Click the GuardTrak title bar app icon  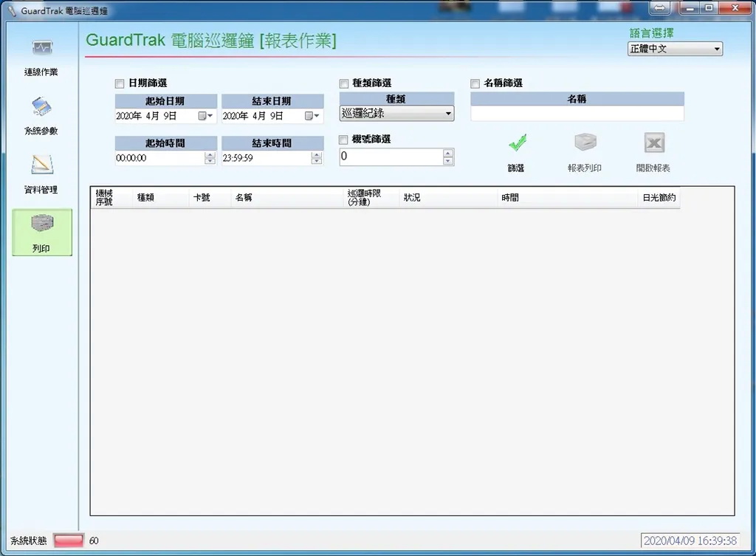(12, 10)
